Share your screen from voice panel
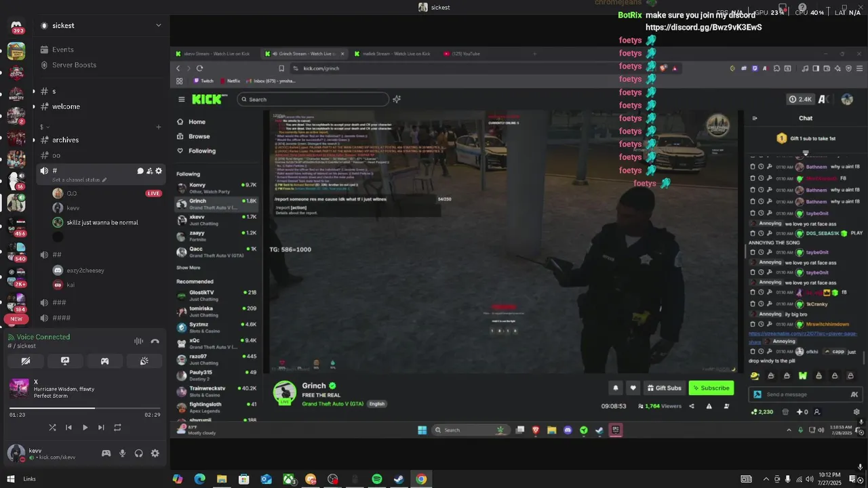This screenshot has width=868, height=488. (x=65, y=361)
